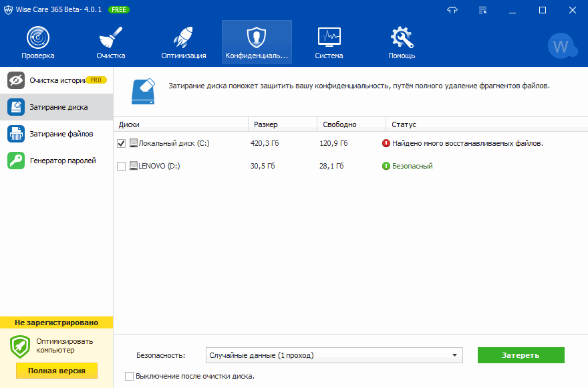Screen dimensions: 588x388
Task: Open the title bar menu icon
Action: coord(483,10)
